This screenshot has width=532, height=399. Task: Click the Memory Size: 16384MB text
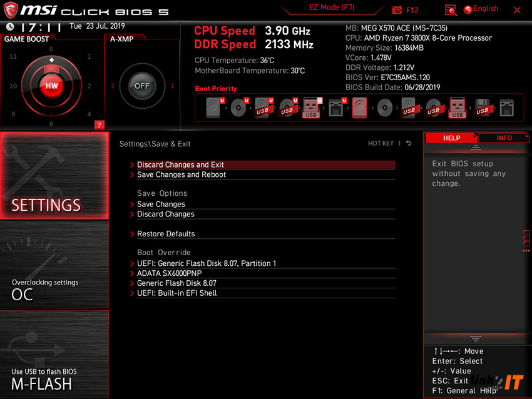pos(384,48)
